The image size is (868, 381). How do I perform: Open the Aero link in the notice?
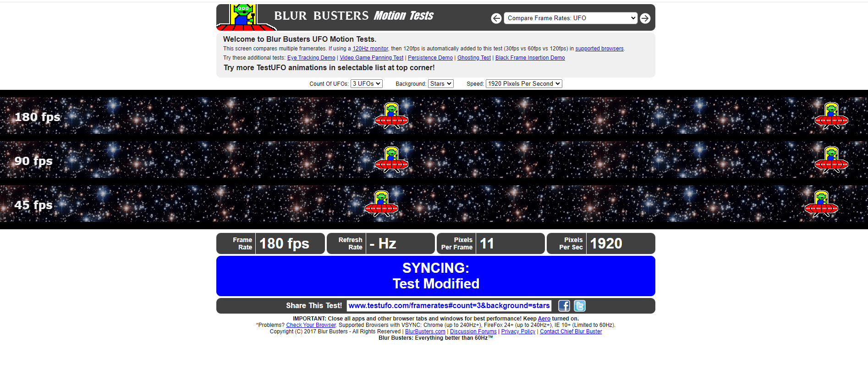[544, 319]
